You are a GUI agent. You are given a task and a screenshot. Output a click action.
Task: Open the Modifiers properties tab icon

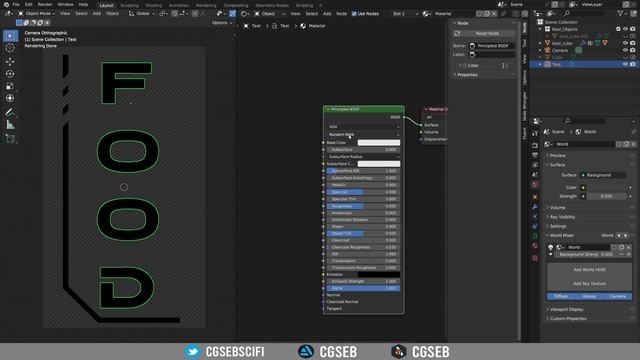tap(535, 207)
